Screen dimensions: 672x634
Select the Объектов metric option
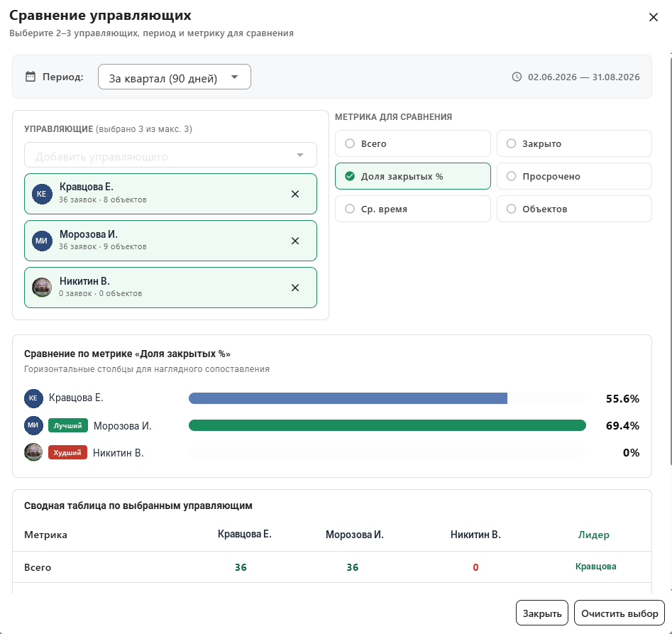pyautogui.click(x=574, y=209)
